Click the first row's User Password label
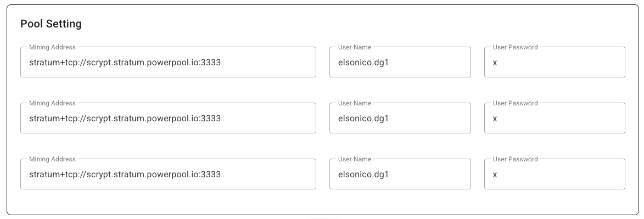This screenshot has height=219, width=644. (515, 47)
